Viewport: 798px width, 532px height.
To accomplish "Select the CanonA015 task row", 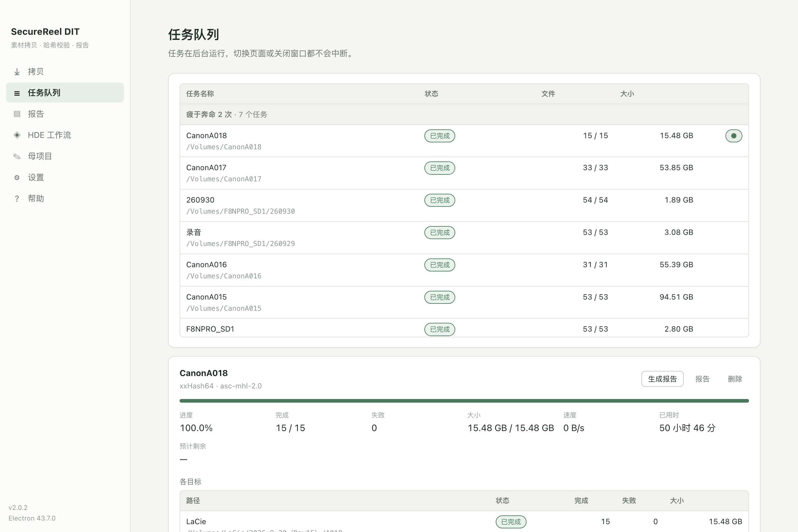I will click(x=464, y=302).
